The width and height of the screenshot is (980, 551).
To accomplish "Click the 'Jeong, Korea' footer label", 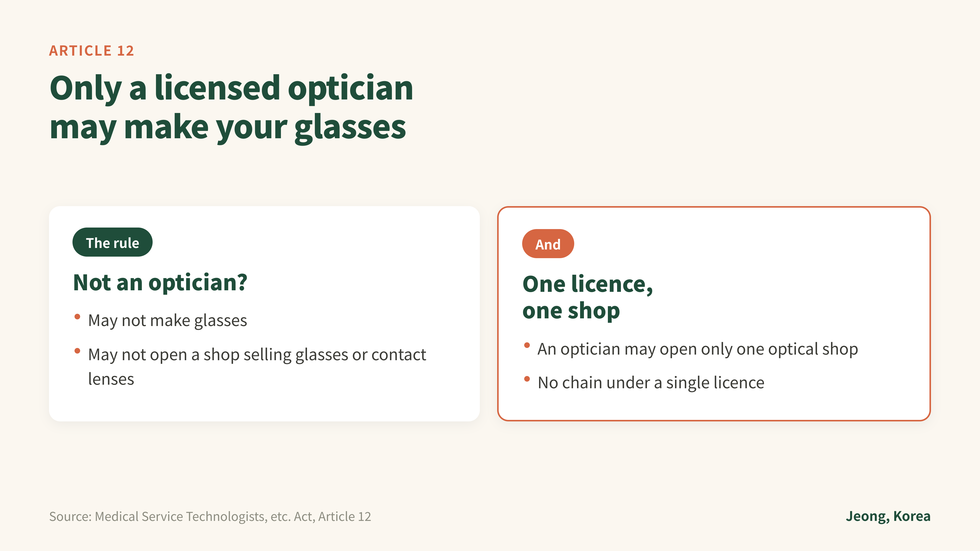I will click(x=888, y=516).
